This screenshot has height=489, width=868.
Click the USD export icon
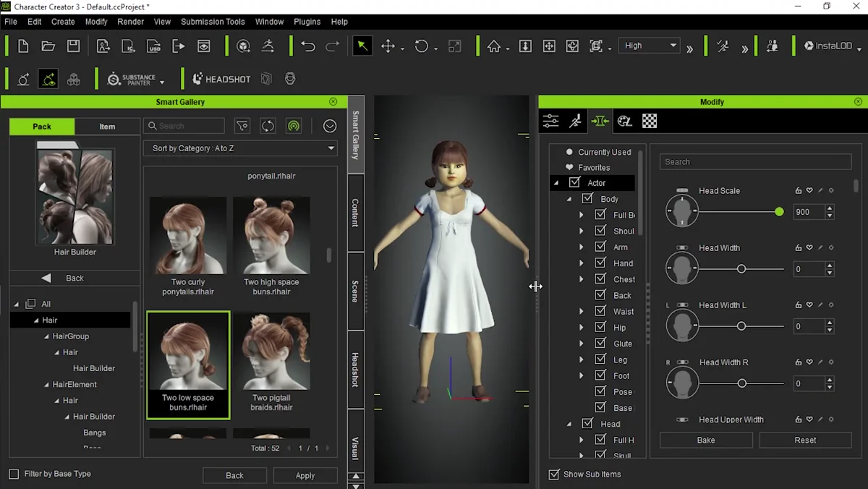[x=153, y=46]
